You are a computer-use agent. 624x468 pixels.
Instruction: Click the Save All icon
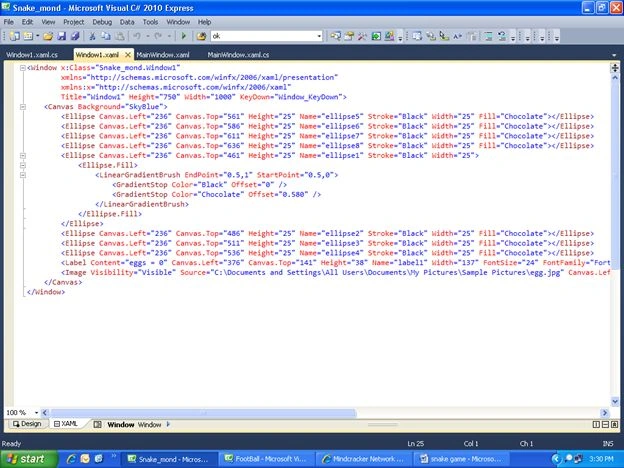click(x=75, y=36)
